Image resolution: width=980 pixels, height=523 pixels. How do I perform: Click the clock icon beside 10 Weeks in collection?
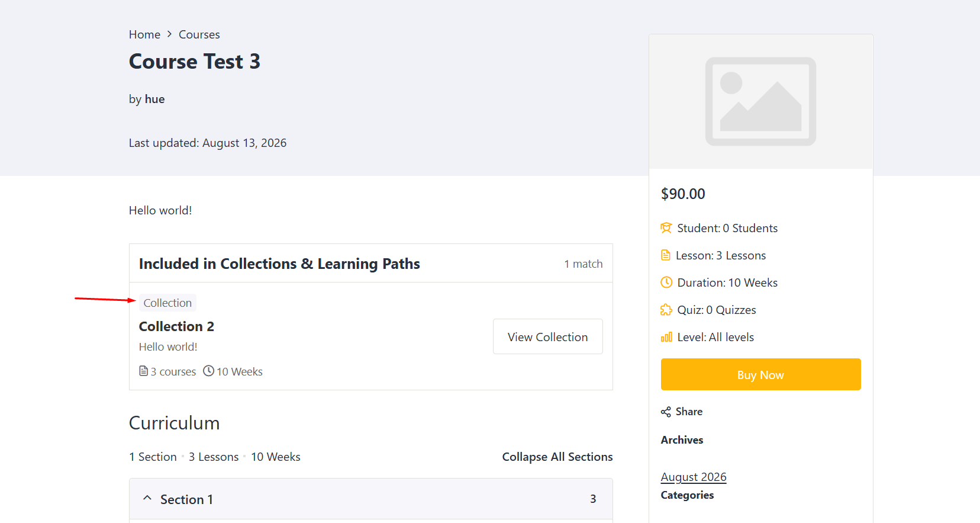(208, 371)
